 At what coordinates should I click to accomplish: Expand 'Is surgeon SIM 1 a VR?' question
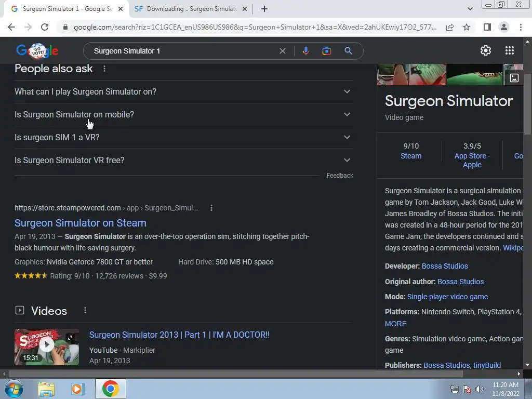[183, 137]
